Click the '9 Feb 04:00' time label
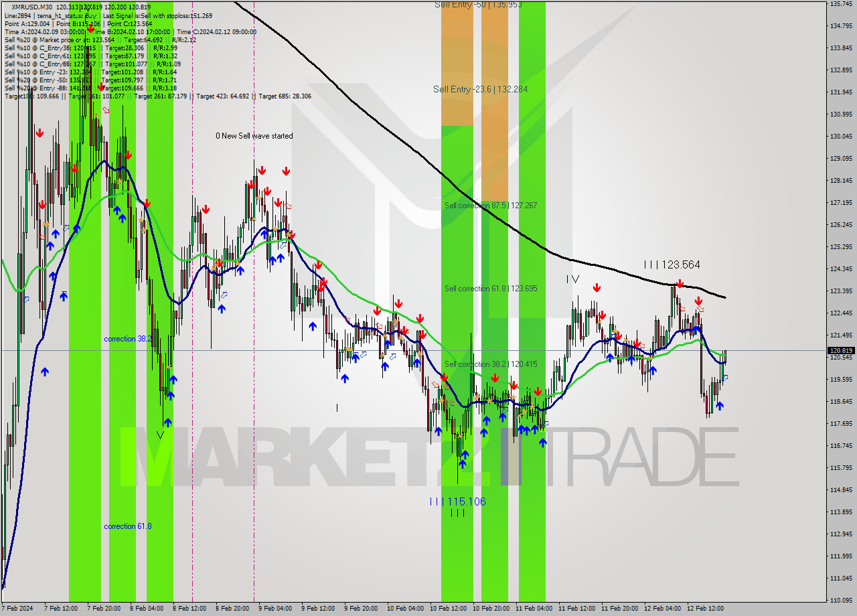This screenshot has width=857, height=616. pyautogui.click(x=275, y=609)
